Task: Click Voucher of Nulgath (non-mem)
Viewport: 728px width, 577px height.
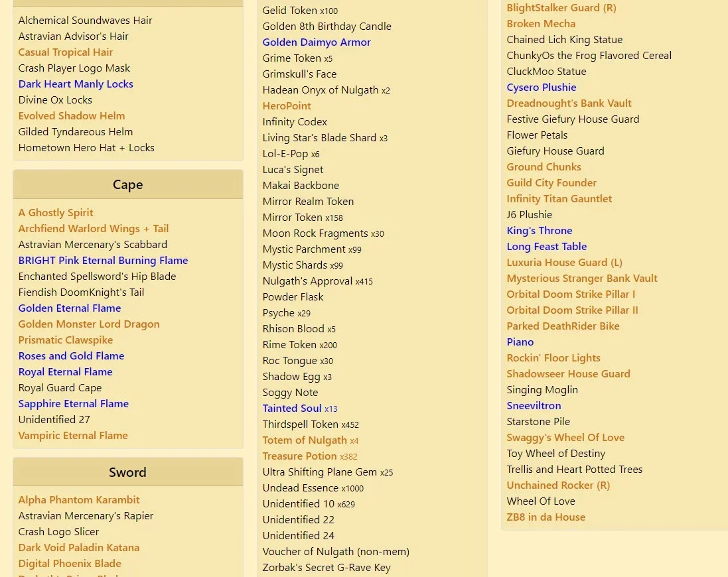Action: [336, 552]
